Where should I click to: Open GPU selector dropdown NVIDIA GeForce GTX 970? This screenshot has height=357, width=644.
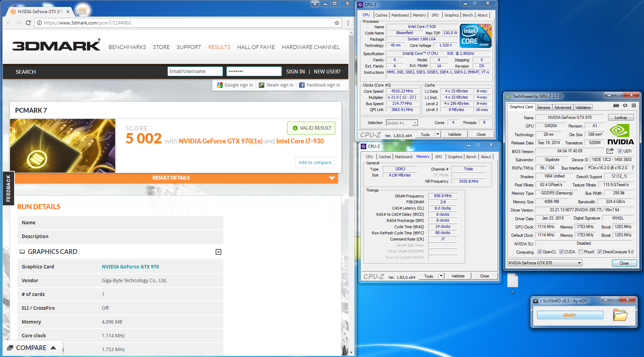545,263
